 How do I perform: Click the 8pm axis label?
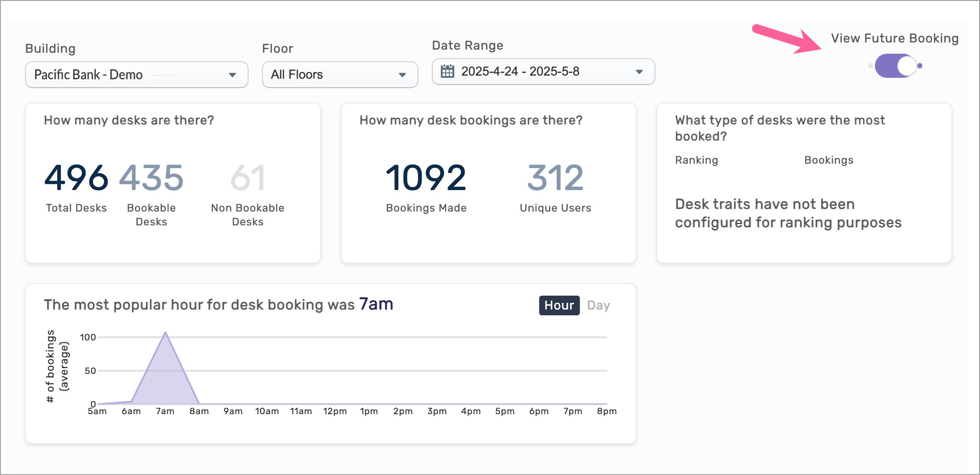pos(606,411)
